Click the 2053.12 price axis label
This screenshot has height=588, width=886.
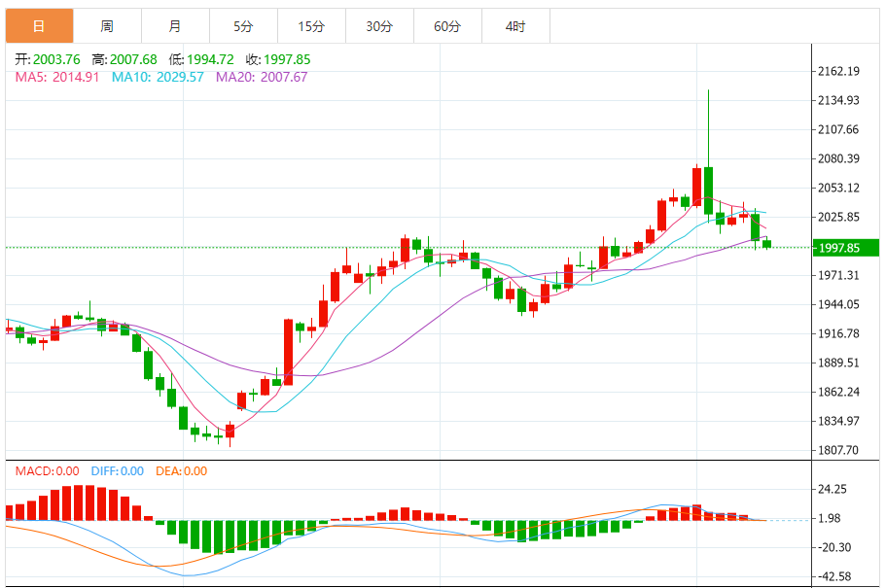click(838, 189)
